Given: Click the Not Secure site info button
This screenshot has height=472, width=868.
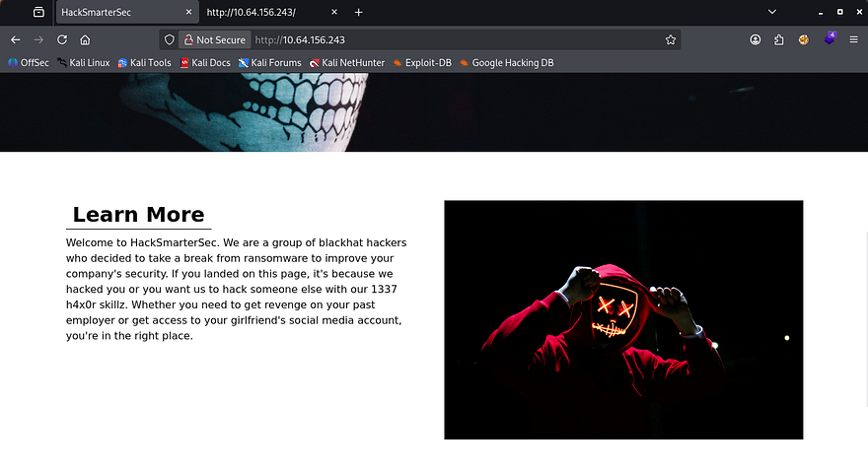Looking at the screenshot, I should (x=214, y=39).
